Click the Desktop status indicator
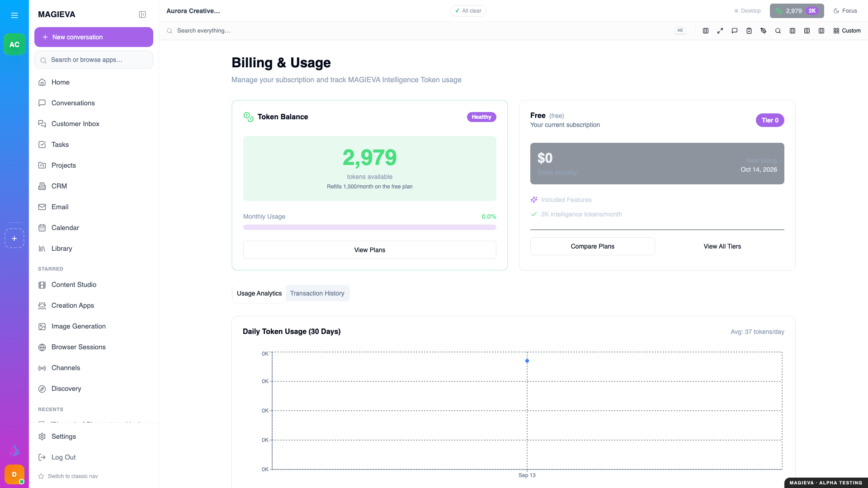The height and width of the screenshot is (488, 868). (x=748, y=11)
